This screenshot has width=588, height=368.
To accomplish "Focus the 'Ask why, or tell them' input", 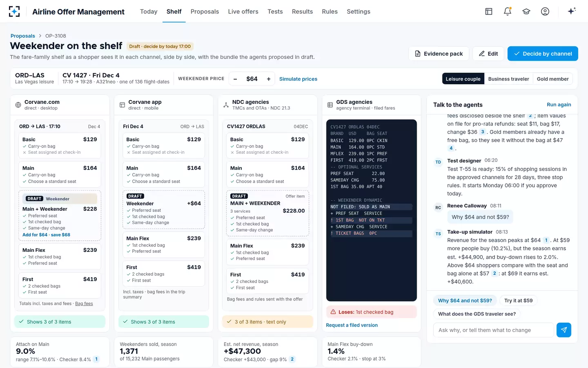I will point(493,330).
